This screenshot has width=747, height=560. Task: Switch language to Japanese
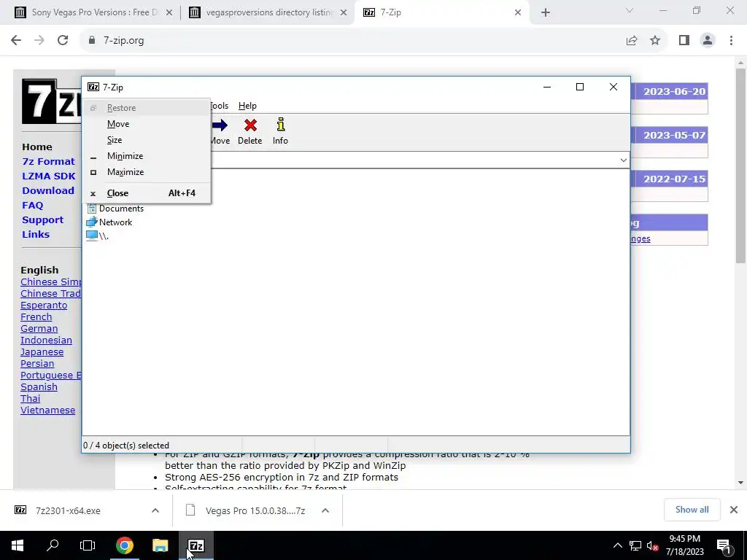click(42, 352)
